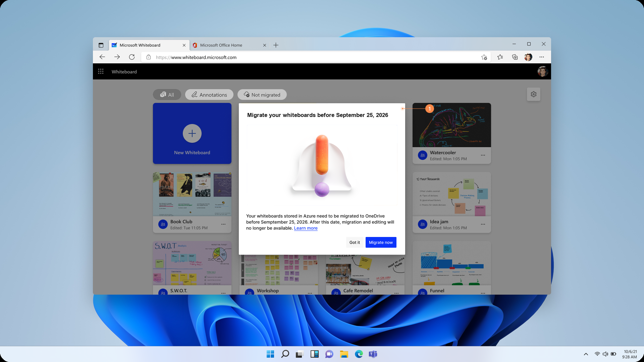This screenshot has height=362, width=644.
Task: Add this page to favorites
Action: (484, 57)
